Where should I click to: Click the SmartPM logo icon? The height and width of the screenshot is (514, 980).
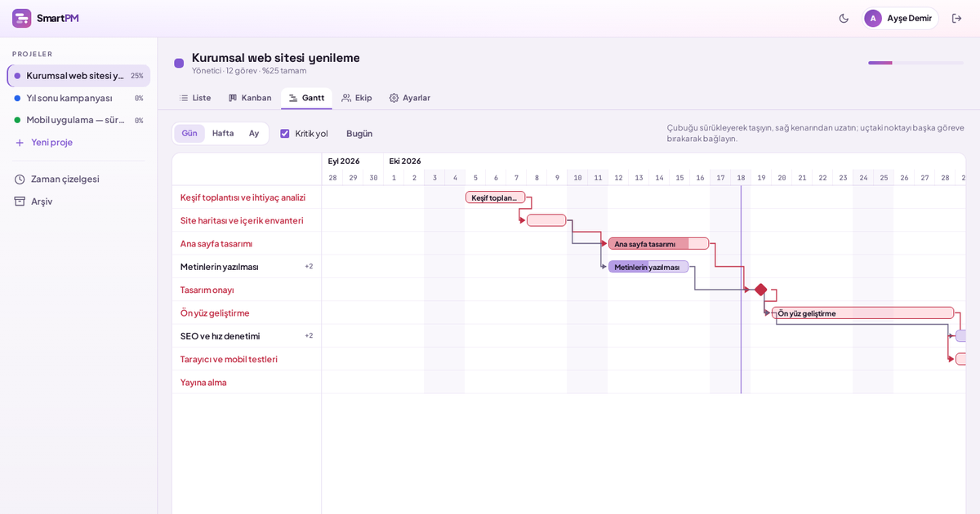pos(21,18)
